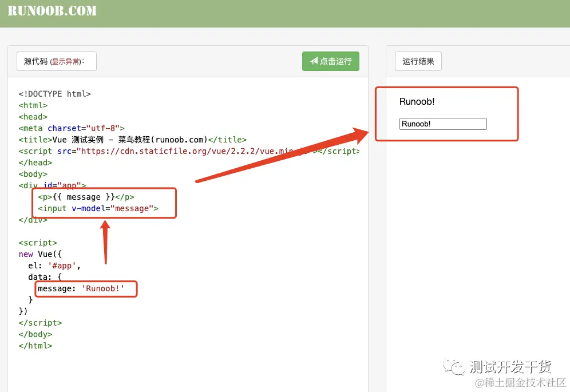Click the data: { code line
This screenshot has height=392, width=570.
45,277
